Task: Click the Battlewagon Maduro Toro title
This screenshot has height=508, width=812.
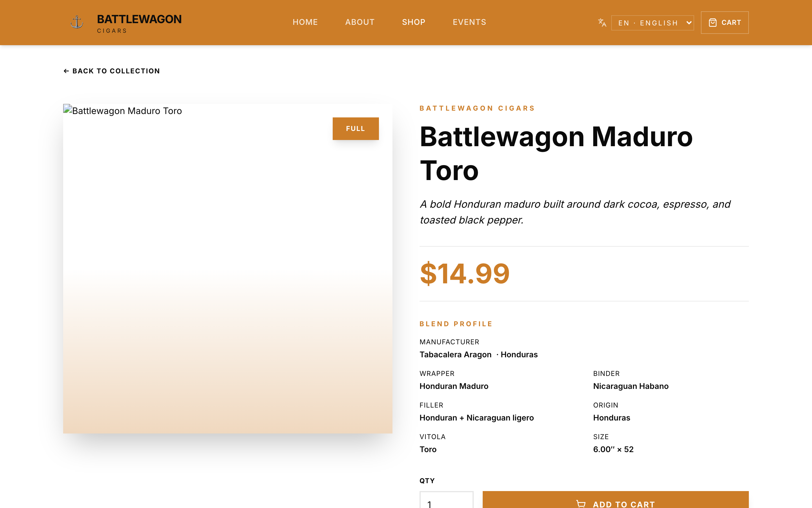Action: [556, 154]
